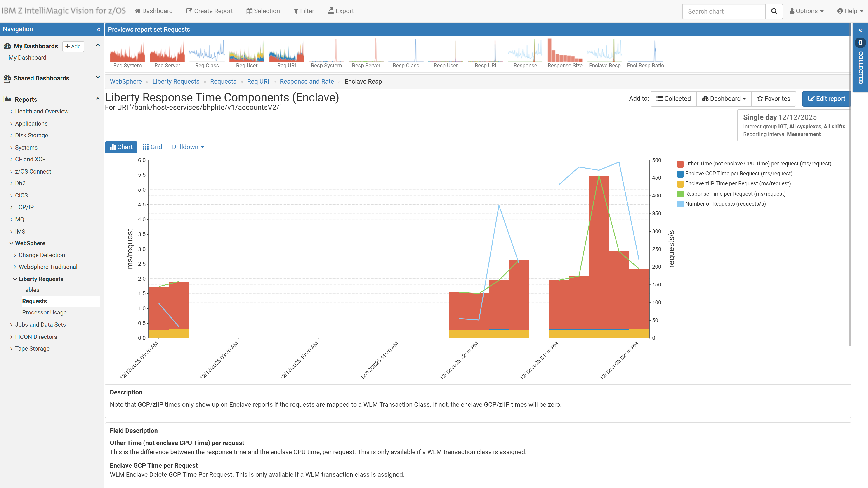Add report to Favorites
Viewport: 868px width, 488px height.
coord(773,99)
